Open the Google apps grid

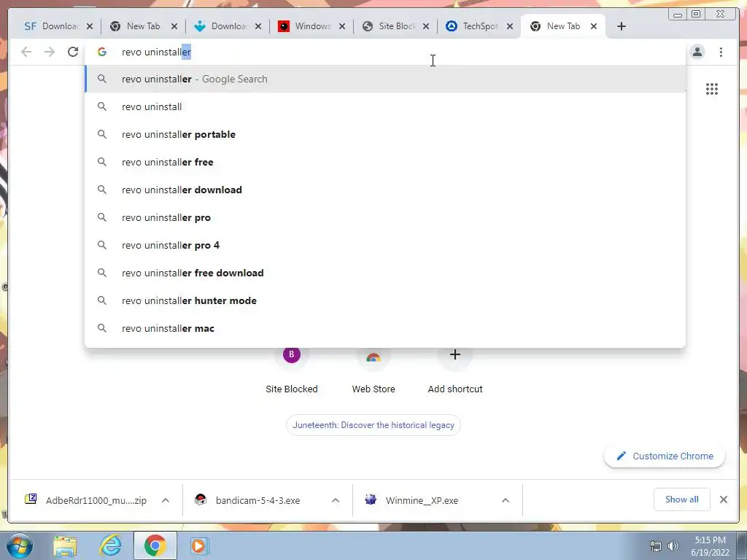coord(712,89)
